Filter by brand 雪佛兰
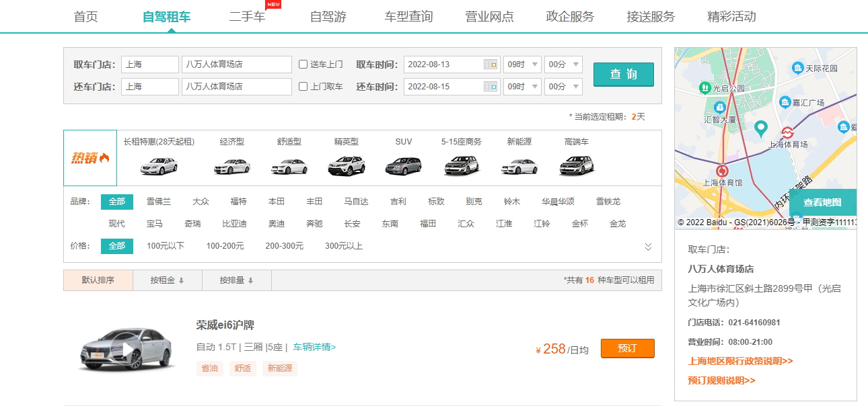This screenshot has width=868, height=406. [159, 202]
